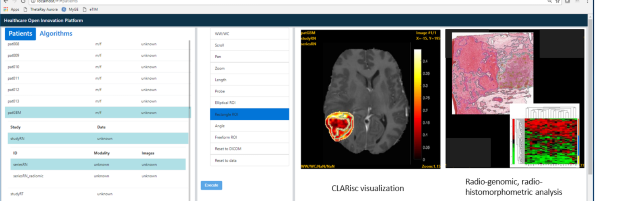Viewport: 644px width, 201px height.
Task: Open the browser three-dot menu
Action: click(x=587, y=2)
